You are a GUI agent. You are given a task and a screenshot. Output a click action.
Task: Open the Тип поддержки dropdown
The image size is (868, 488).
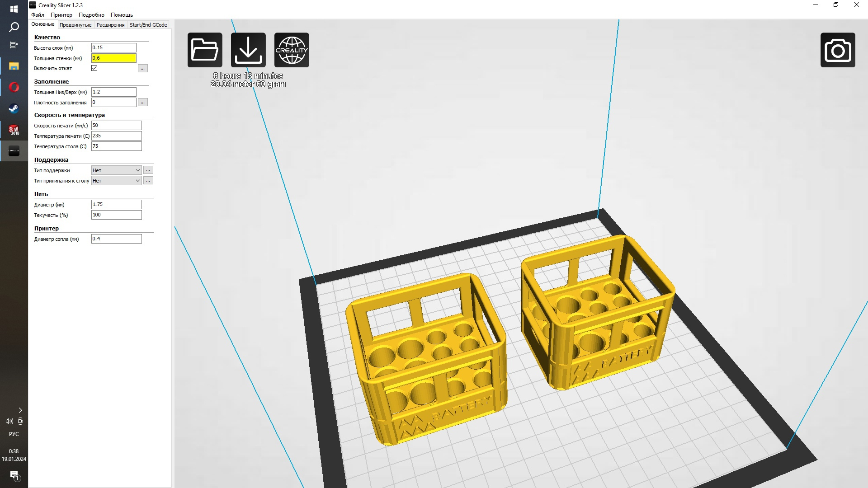[116, 170]
